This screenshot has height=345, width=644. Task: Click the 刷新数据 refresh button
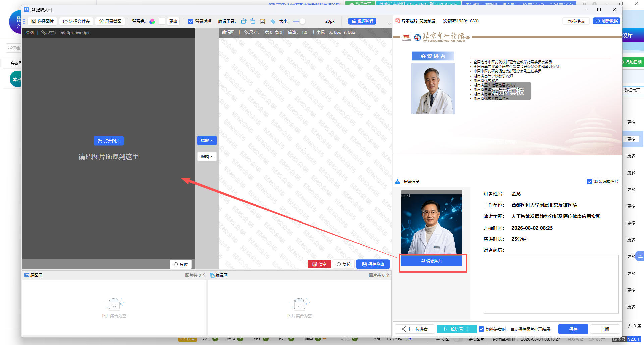click(x=606, y=21)
